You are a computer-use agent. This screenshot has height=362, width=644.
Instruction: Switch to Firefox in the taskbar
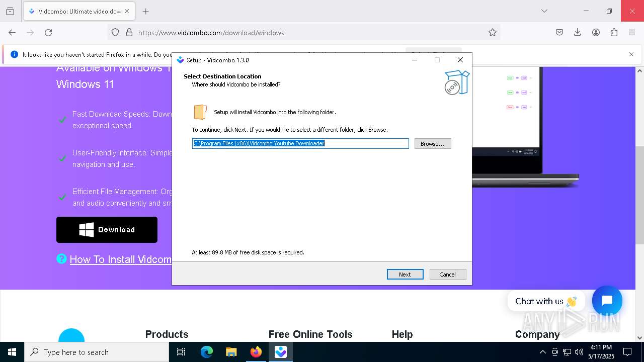click(256, 352)
